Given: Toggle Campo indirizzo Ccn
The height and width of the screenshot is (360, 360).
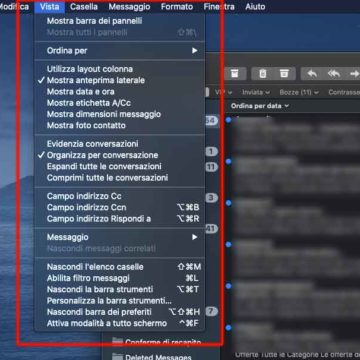Looking at the screenshot, I should [x=120, y=208].
